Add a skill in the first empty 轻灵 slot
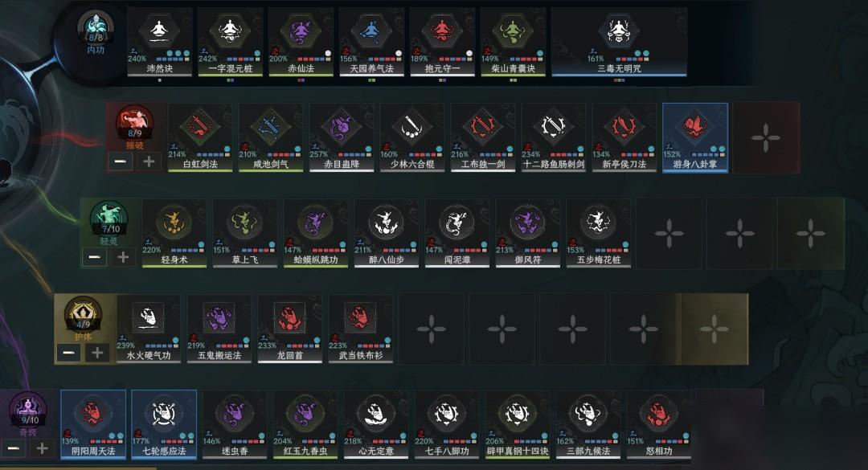This screenshot has width=868, height=470. 669,233
